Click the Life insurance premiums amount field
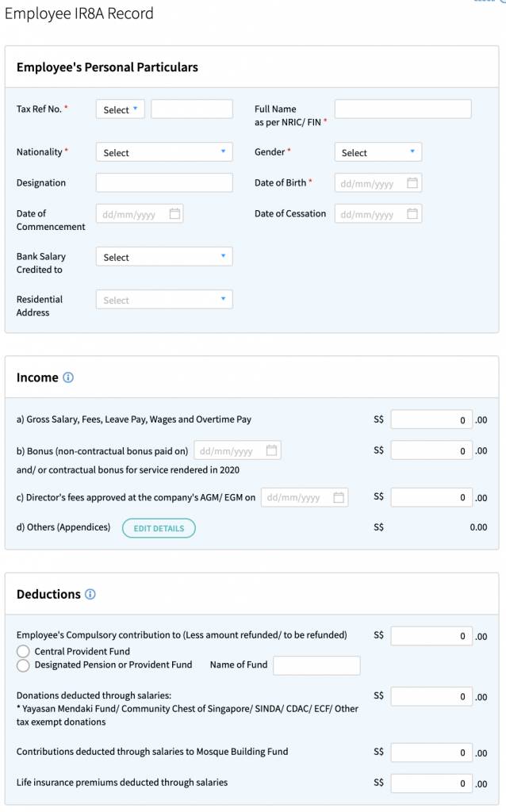Image resolution: width=506 pixels, height=812 pixels. [431, 783]
